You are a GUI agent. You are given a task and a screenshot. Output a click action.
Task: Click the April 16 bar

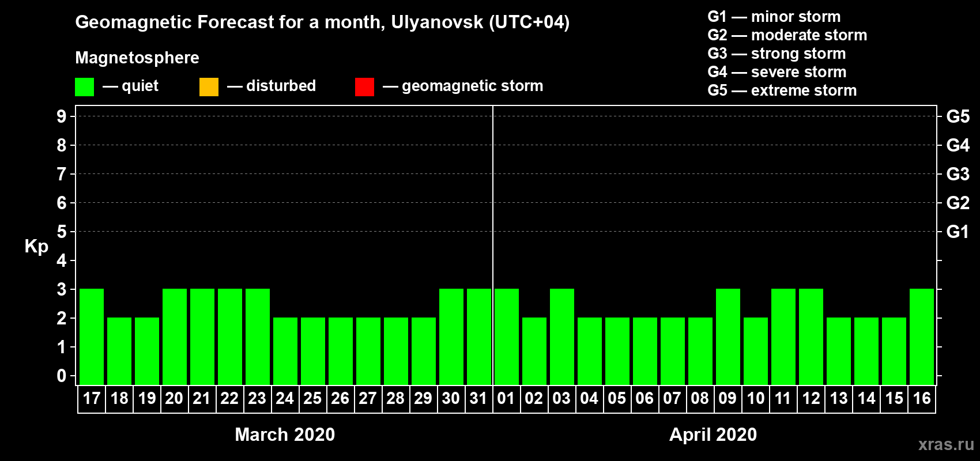[x=922, y=337]
